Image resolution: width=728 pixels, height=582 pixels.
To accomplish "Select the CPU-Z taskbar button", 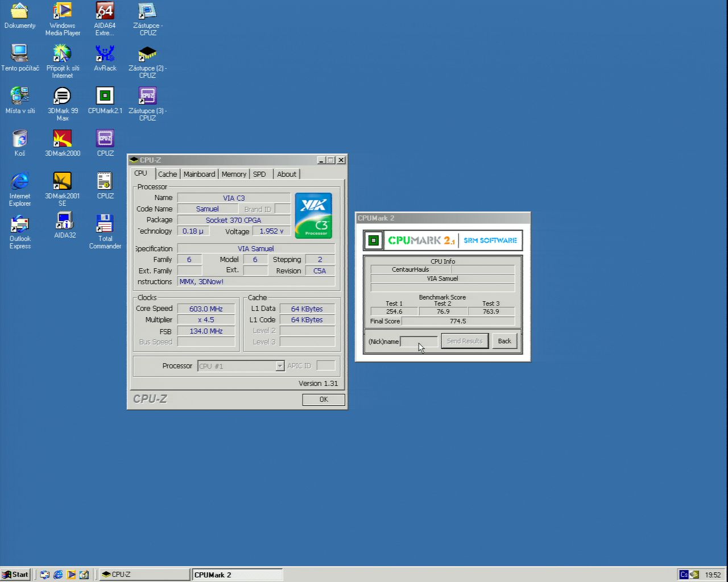I will pyautogui.click(x=144, y=575).
